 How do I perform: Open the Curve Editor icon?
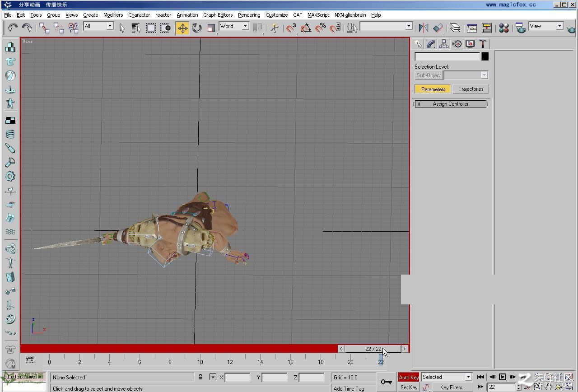point(472,28)
